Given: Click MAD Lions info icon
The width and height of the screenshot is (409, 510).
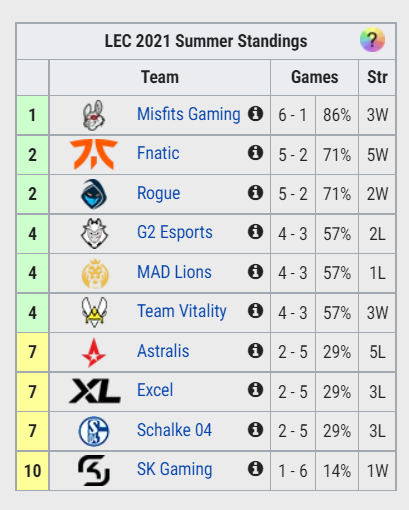Looking at the screenshot, I should (255, 271).
